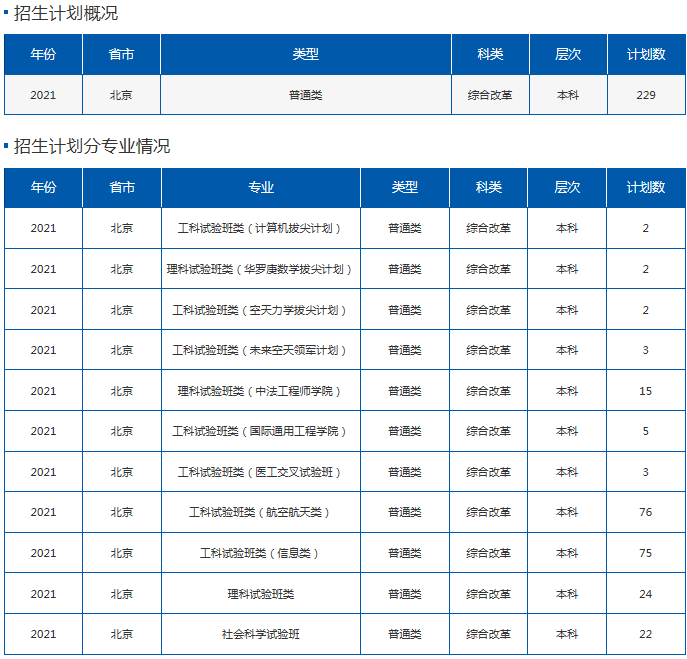
Task: Click plan number 24 for 理科试验班类
Action: click(x=646, y=594)
